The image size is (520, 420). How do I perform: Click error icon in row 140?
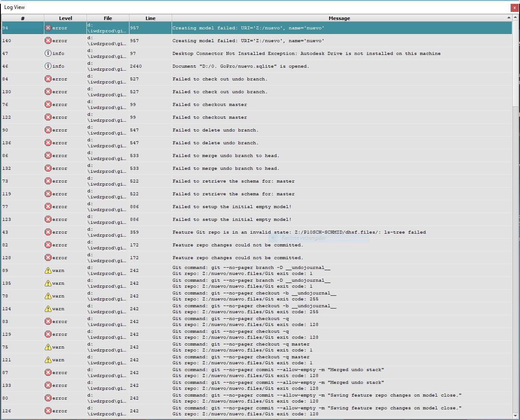pyautogui.click(x=48, y=40)
